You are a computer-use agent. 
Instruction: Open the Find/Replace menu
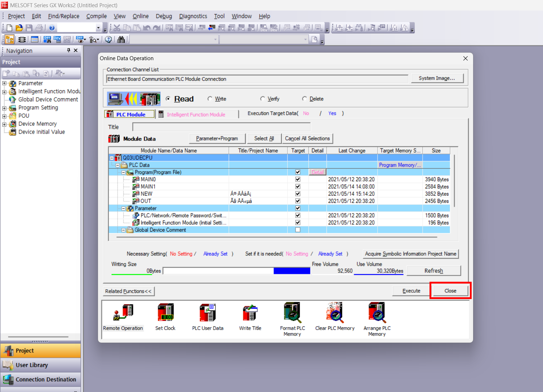click(x=63, y=16)
